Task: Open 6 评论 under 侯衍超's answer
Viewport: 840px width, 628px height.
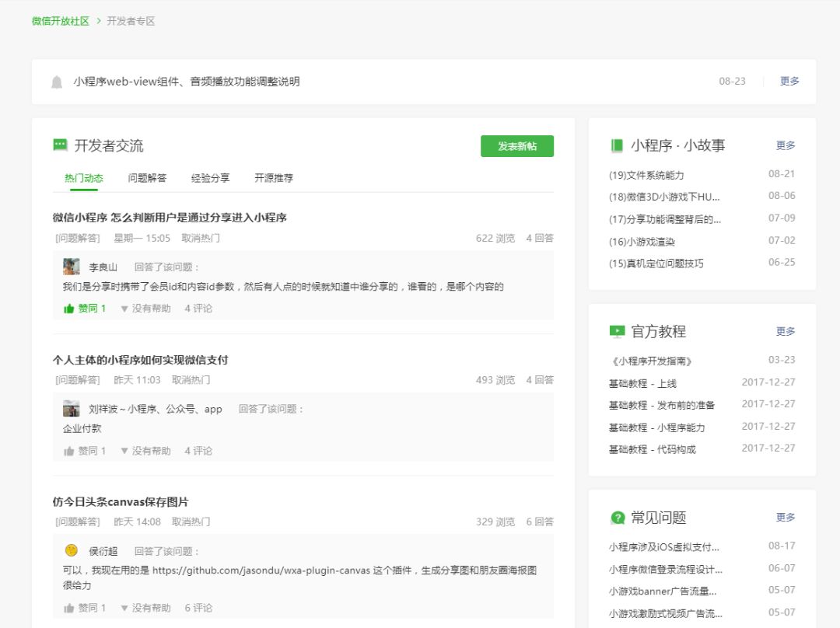Action: click(198, 608)
